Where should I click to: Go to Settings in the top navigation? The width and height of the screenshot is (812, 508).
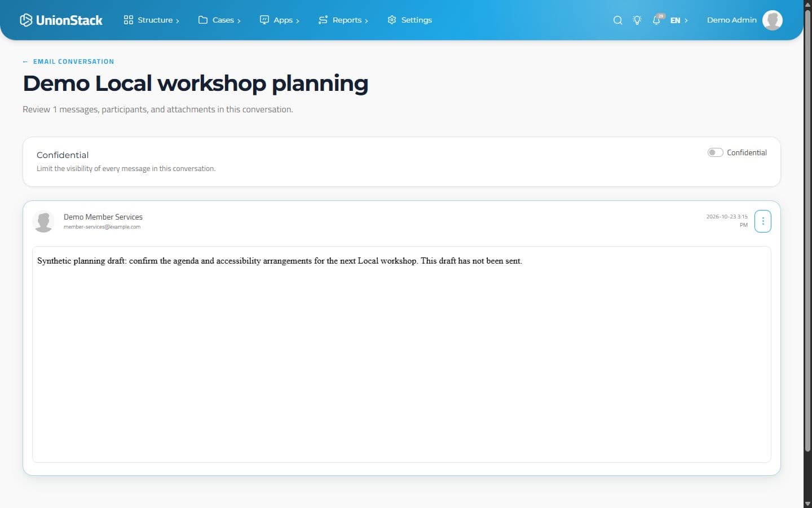(409, 20)
